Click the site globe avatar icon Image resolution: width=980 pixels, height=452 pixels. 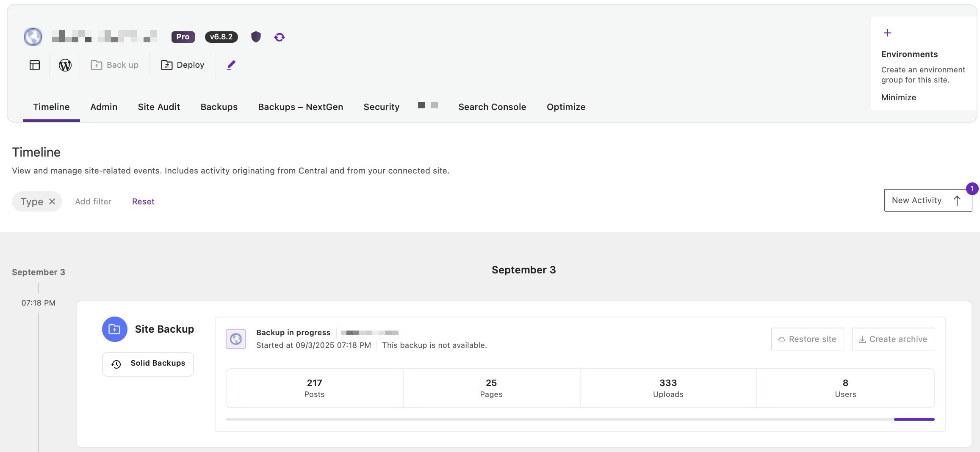coord(33,37)
